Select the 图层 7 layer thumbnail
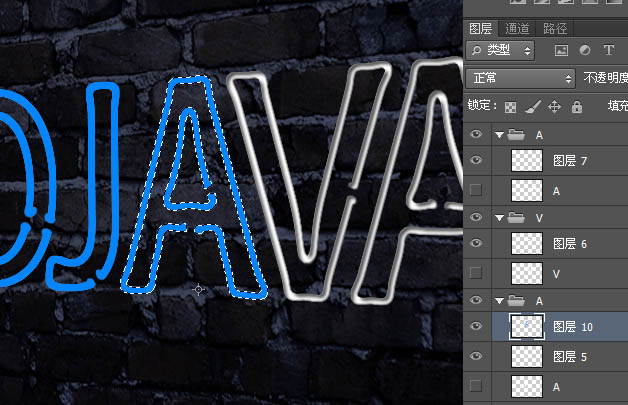Screen dimensions: 628x405 coord(527,161)
